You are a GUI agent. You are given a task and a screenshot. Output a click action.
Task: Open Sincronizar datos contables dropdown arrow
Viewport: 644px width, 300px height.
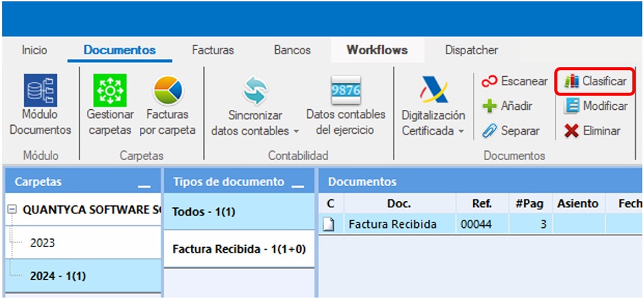click(297, 132)
